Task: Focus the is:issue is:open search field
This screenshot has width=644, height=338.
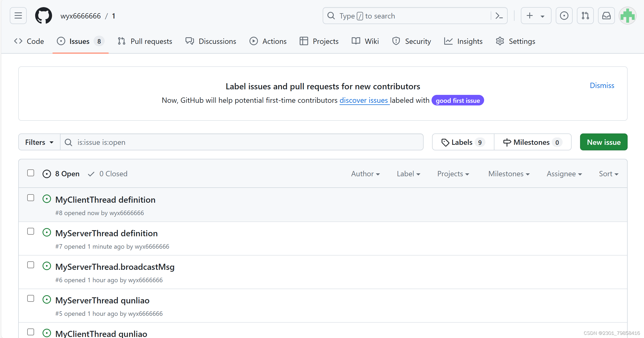Action: [242, 142]
